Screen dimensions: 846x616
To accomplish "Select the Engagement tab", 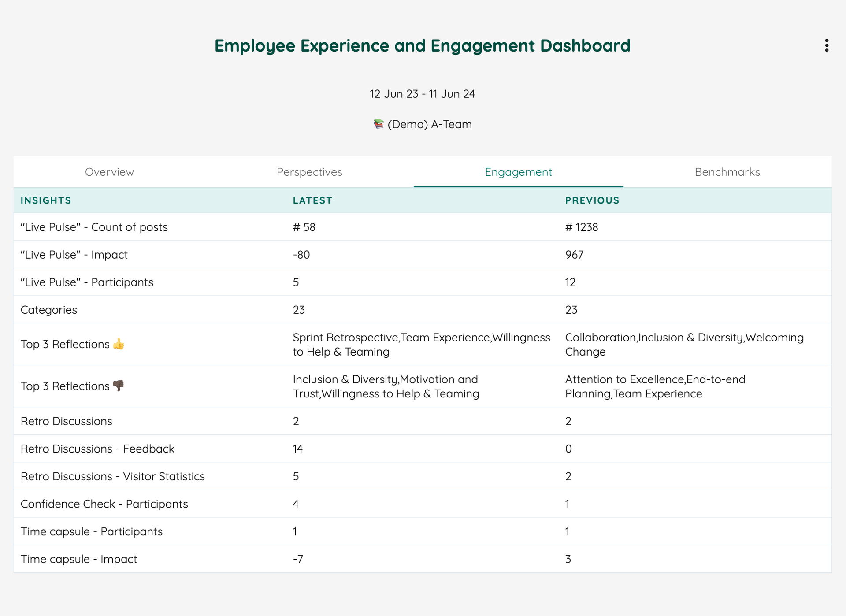I will (x=518, y=172).
